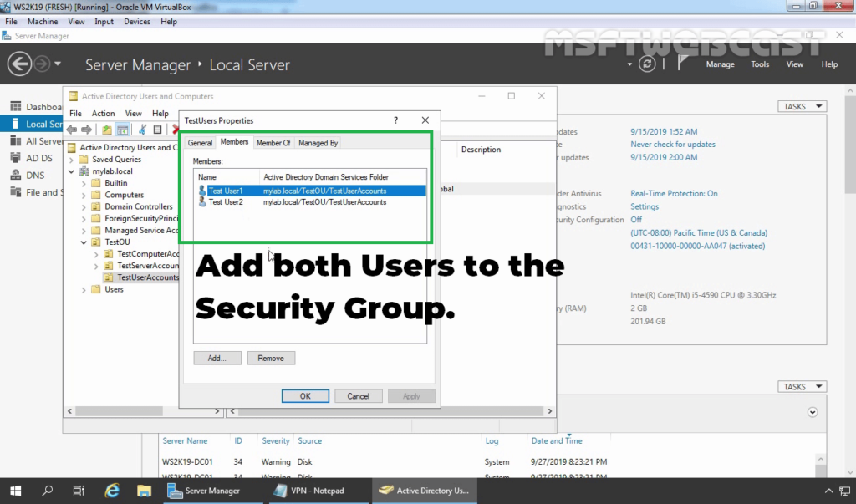Click the taskbar search icon

[x=48, y=491]
